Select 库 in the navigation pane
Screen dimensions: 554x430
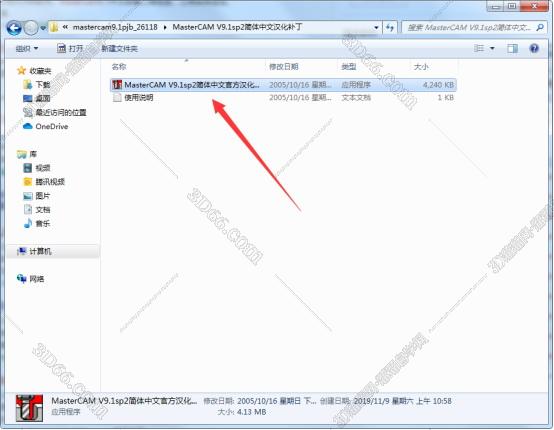33,154
